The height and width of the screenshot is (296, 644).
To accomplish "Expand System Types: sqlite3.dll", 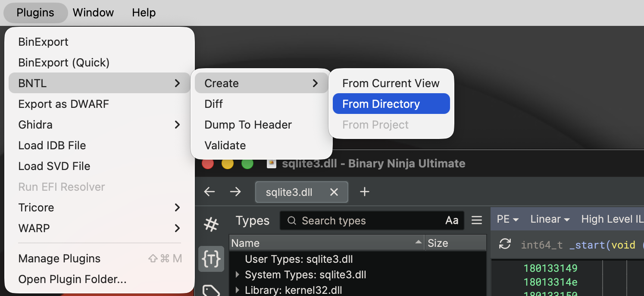I will click(238, 274).
